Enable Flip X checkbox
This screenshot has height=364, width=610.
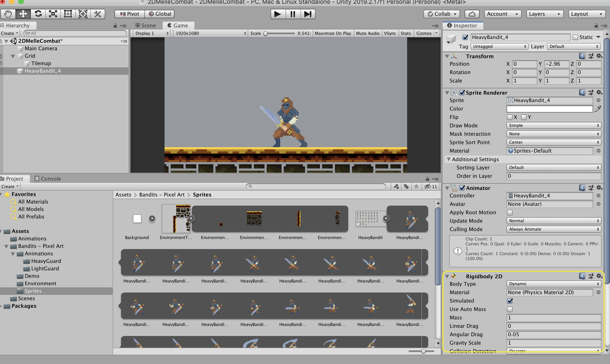coord(510,117)
